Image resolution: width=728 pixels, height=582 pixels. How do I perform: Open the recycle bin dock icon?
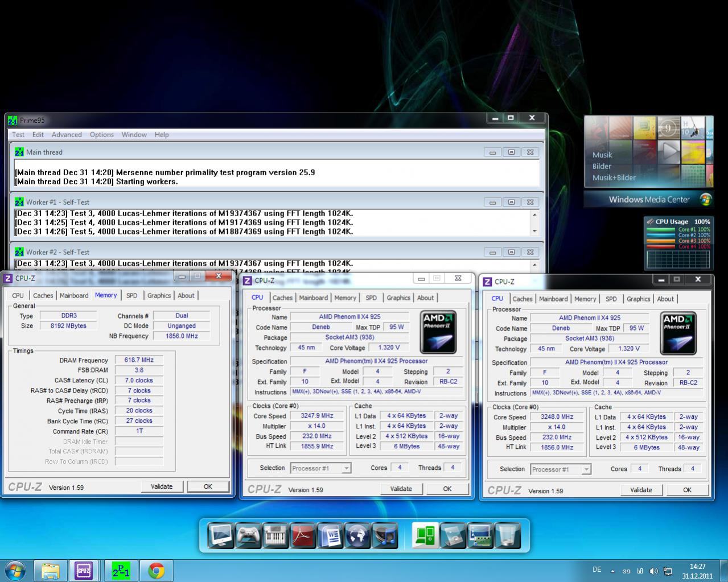[507, 535]
